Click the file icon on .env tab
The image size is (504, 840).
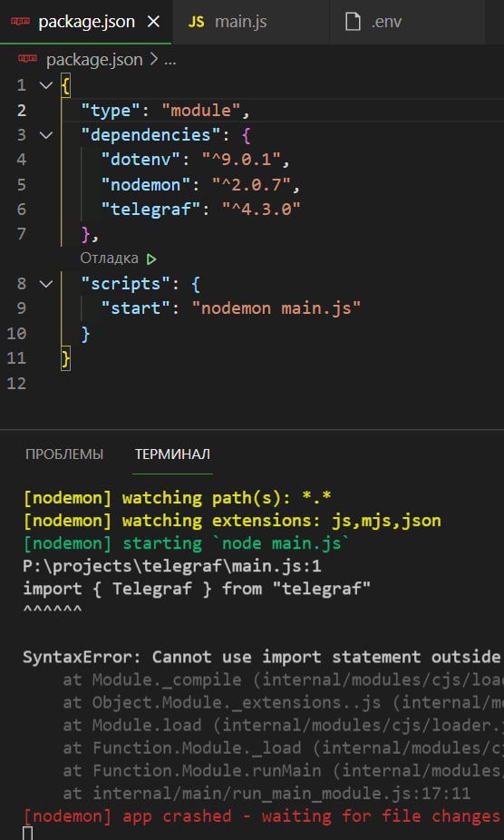tap(352, 22)
